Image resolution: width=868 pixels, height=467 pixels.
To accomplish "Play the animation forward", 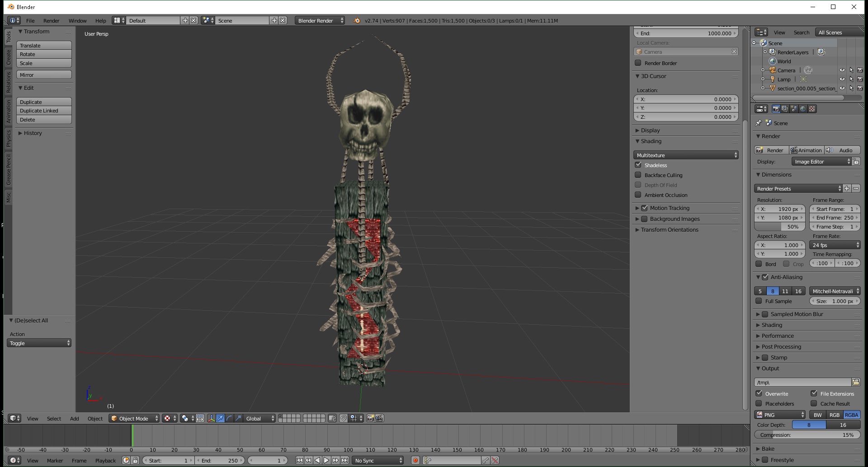I will tap(326, 460).
